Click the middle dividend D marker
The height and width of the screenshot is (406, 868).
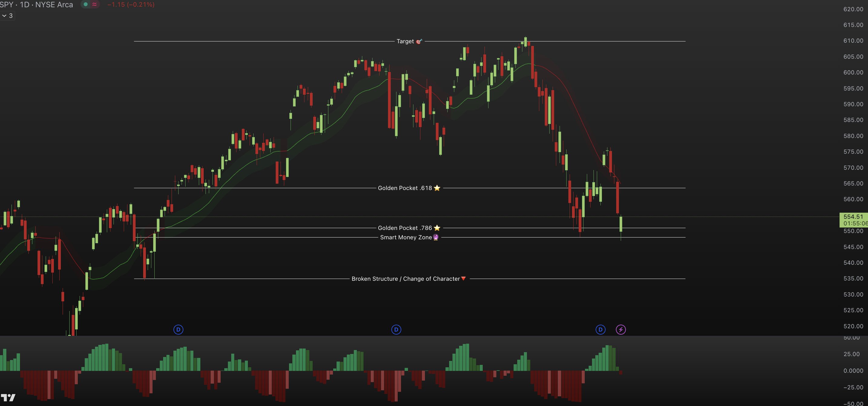396,329
